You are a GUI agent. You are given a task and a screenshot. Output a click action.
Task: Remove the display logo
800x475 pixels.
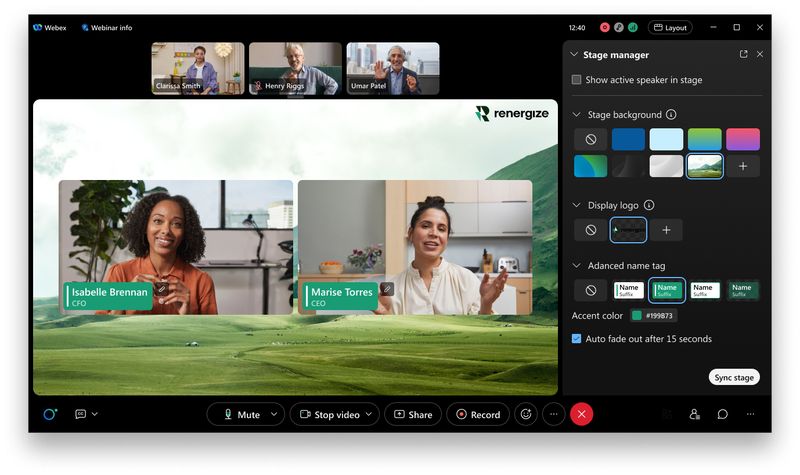pyautogui.click(x=591, y=230)
